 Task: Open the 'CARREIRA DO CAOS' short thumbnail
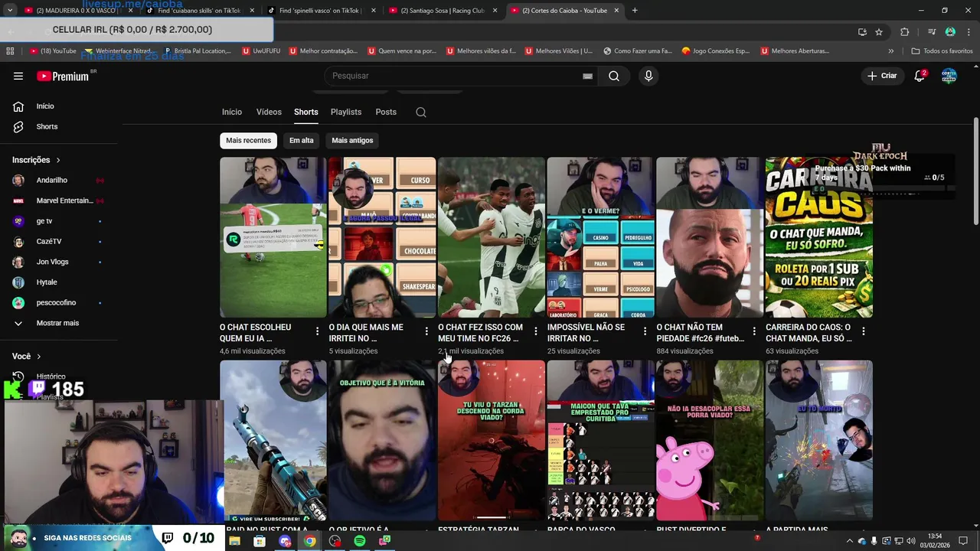(x=819, y=237)
